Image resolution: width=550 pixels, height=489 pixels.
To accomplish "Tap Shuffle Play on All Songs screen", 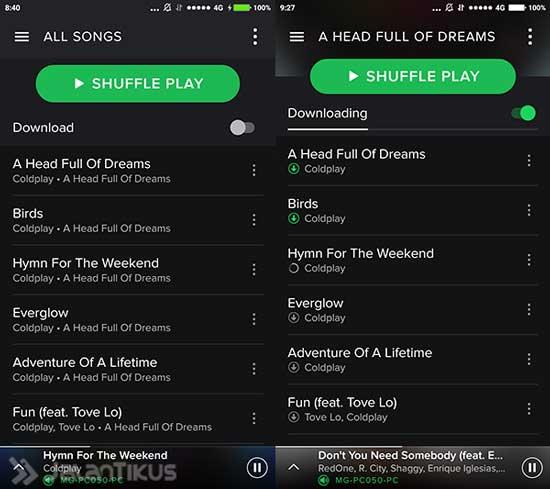I will coord(138,83).
